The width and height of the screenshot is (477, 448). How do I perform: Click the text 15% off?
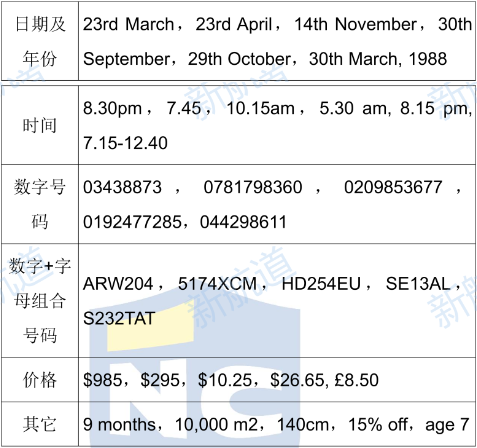378,425
